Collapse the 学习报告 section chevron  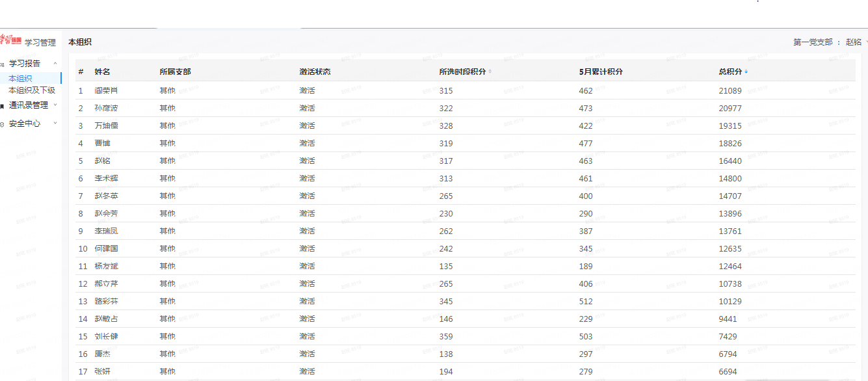(x=55, y=64)
